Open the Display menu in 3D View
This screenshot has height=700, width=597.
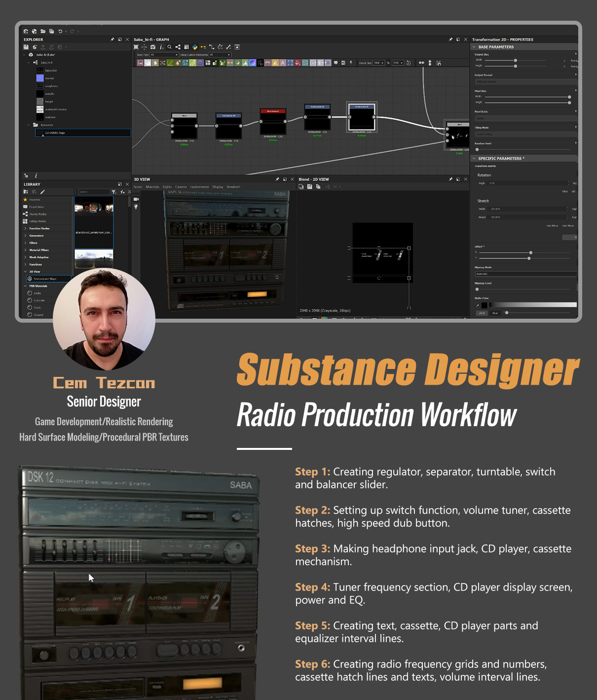tap(218, 187)
